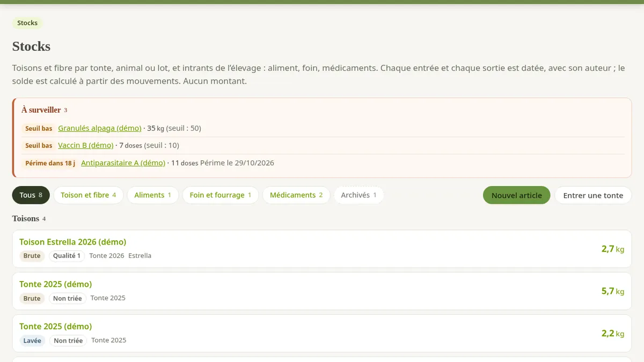Click the "Stocks" page heading
The width and height of the screenshot is (644, 362).
pyautogui.click(x=32, y=46)
